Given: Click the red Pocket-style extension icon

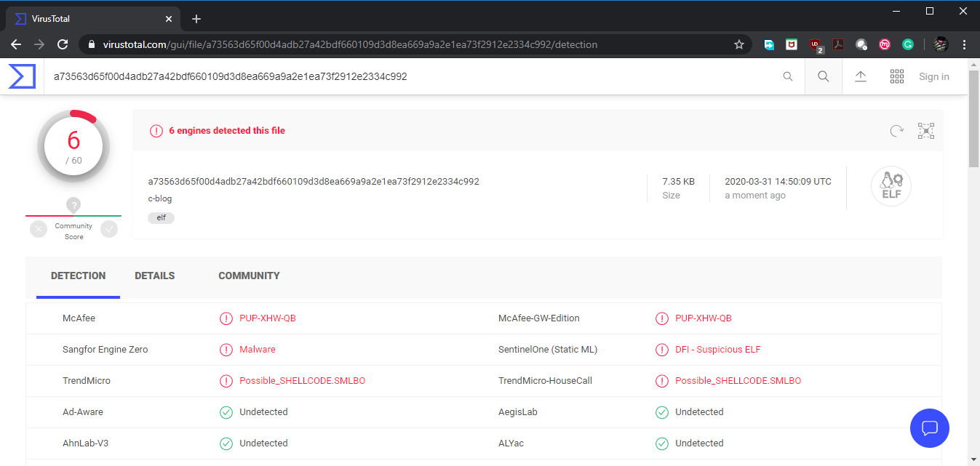Looking at the screenshot, I should [x=792, y=44].
